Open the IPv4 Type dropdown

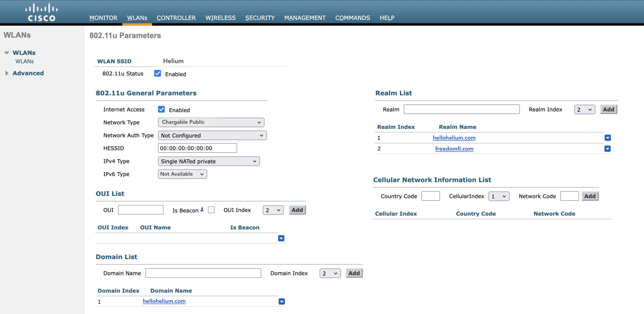click(x=209, y=161)
